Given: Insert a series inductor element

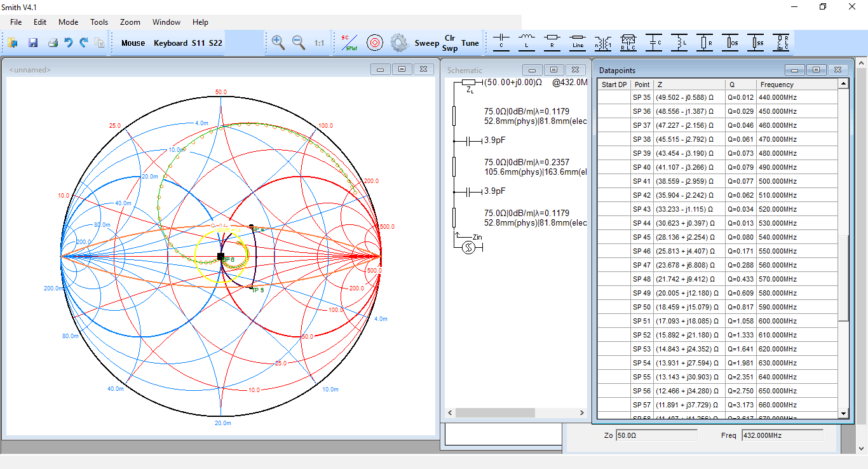Looking at the screenshot, I should [527, 43].
